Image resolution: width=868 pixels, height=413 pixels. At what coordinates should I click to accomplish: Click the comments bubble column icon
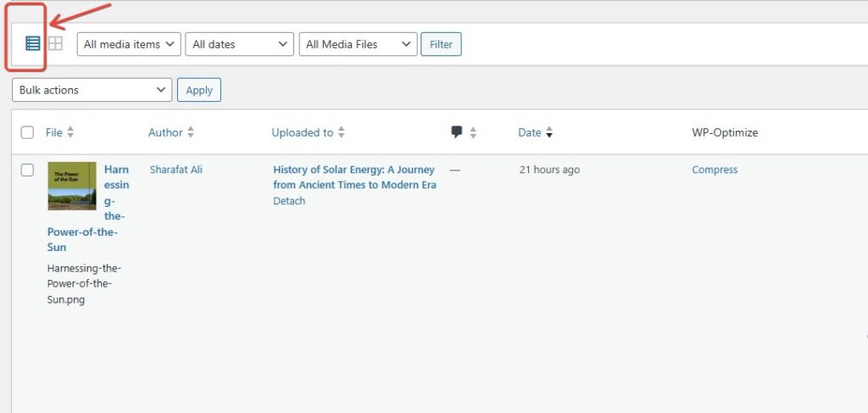pyautogui.click(x=457, y=131)
